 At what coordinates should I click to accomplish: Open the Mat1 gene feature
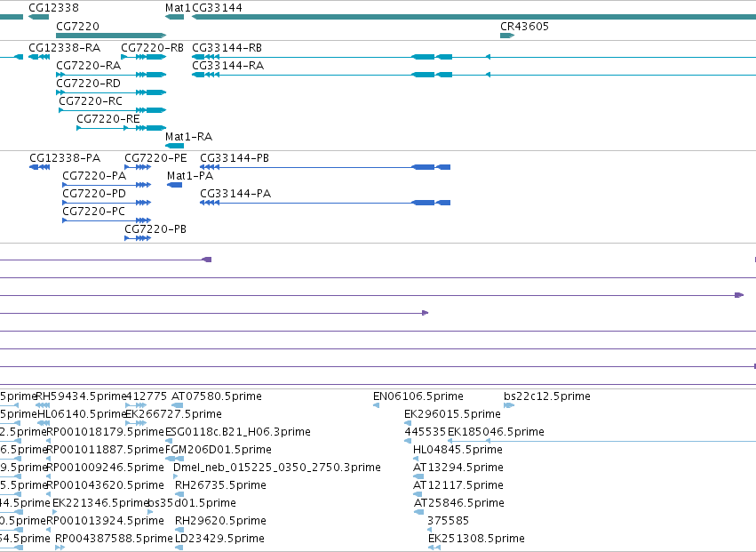[x=174, y=17]
